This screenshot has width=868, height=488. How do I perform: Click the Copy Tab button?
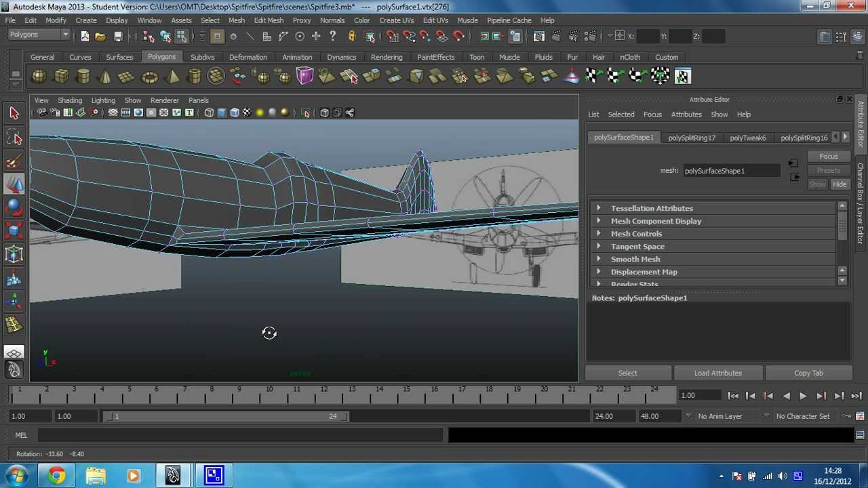(x=808, y=373)
